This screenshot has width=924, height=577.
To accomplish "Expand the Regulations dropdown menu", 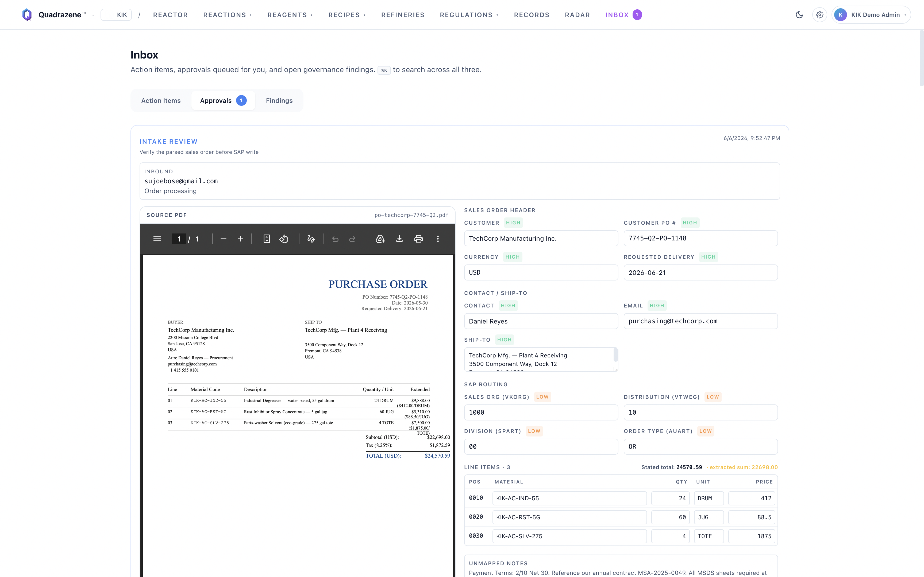I will click(x=469, y=15).
